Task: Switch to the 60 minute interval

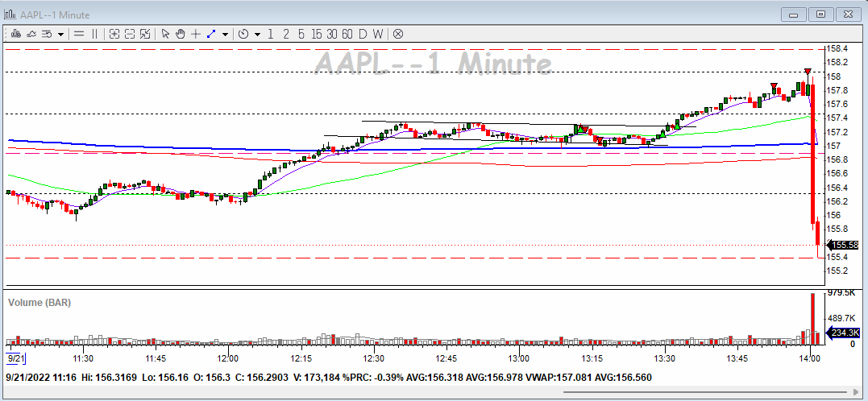Action: [x=347, y=34]
